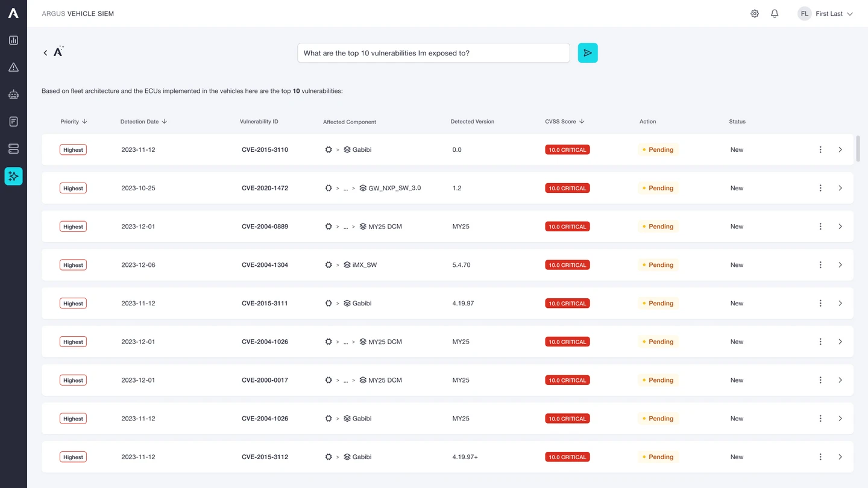This screenshot has width=868, height=488.
Task: Click component root icon in CVE-2020-1472 row
Action: (x=329, y=188)
